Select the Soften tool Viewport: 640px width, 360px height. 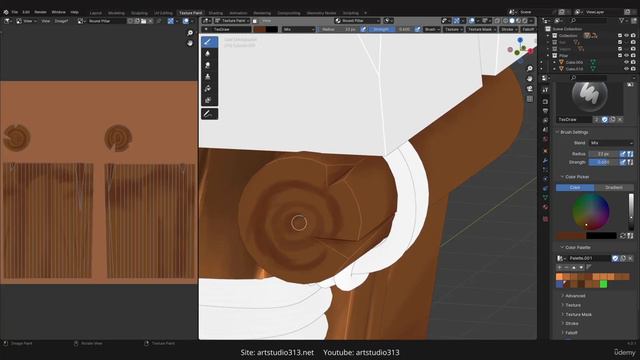[x=208, y=53]
